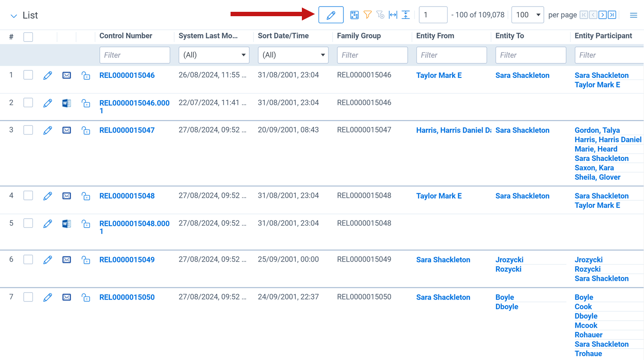Viewport: 644px width, 360px height.
Task: Edit row REL0000015050 with its pencil icon
Action: point(48,297)
